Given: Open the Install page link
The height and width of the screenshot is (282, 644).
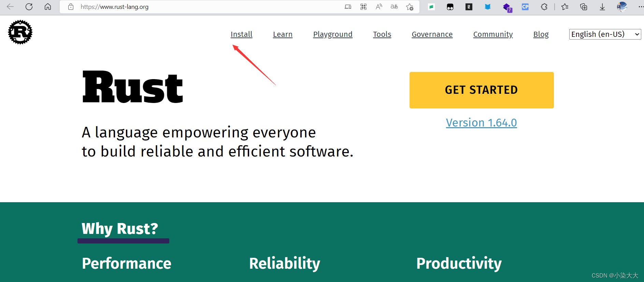Looking at the screenshot, I should point(242,34).
